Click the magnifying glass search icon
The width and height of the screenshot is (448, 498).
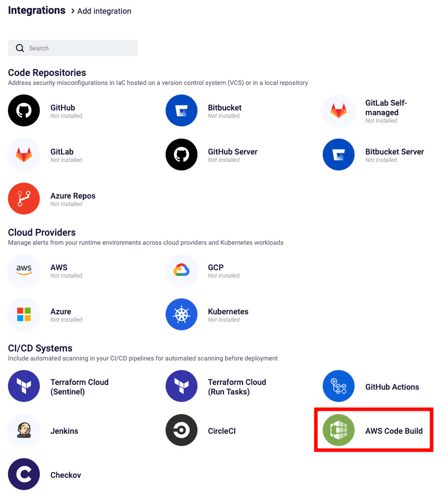20,48
